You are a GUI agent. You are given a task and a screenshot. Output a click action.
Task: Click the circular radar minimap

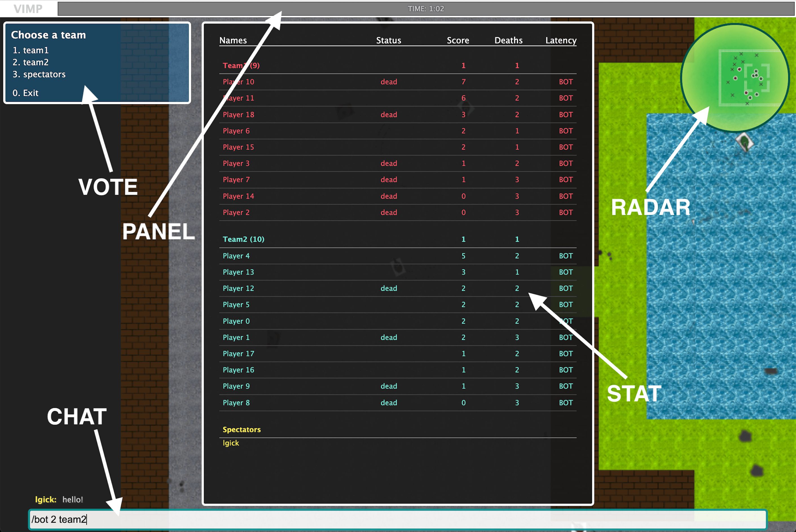click(x=735, y=78)
